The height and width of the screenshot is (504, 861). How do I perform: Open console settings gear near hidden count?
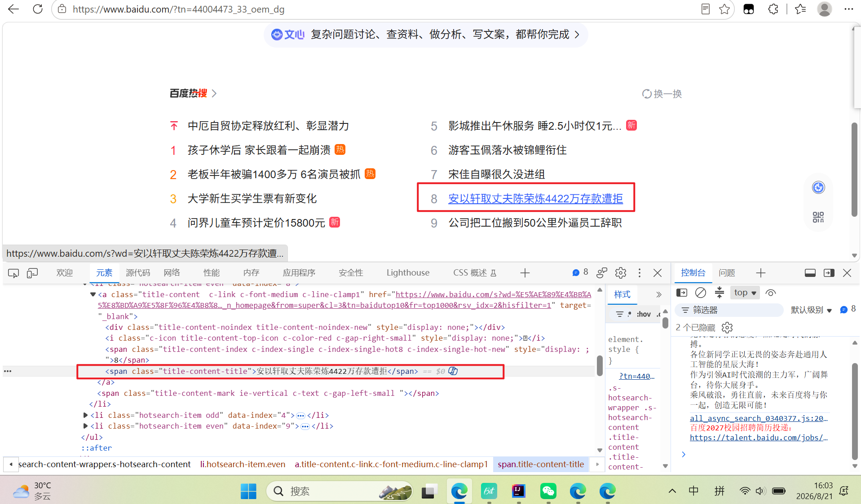click(x=727, y=328)
